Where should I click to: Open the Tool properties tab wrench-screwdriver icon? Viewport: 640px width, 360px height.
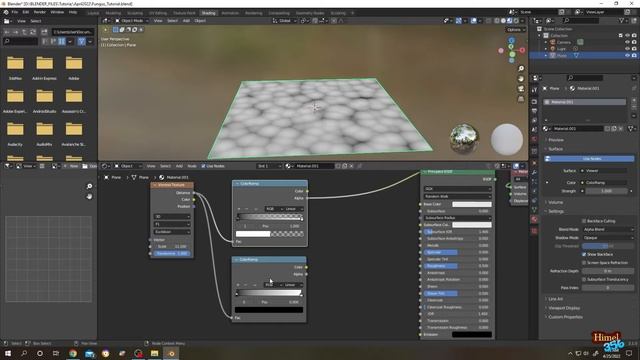(x=534, y=90)
